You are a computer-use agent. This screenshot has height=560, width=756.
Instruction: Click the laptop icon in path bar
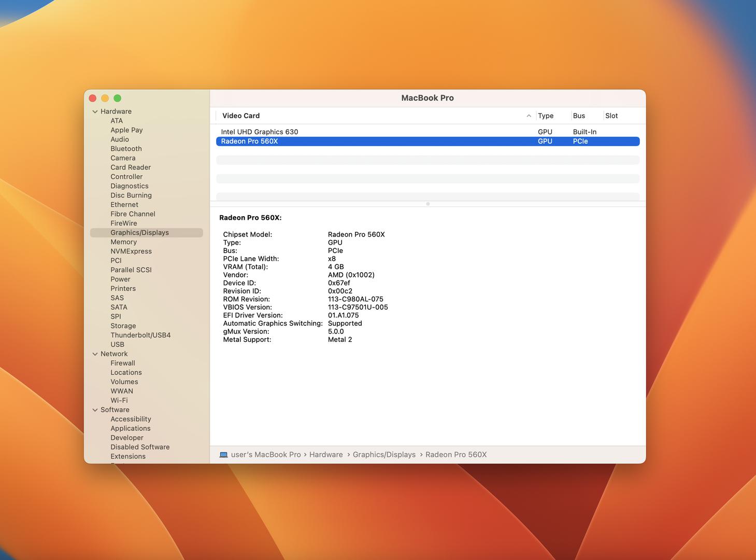click(x=223, y=455)
